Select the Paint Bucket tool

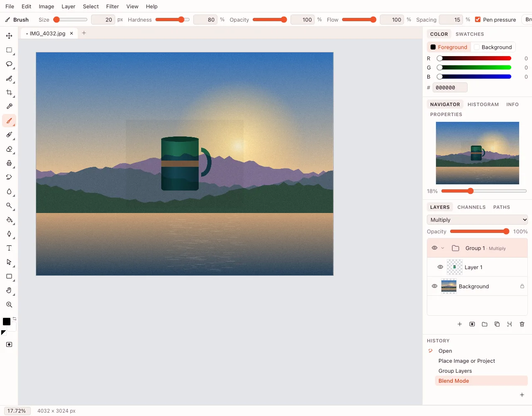click(x=9, y=220)
